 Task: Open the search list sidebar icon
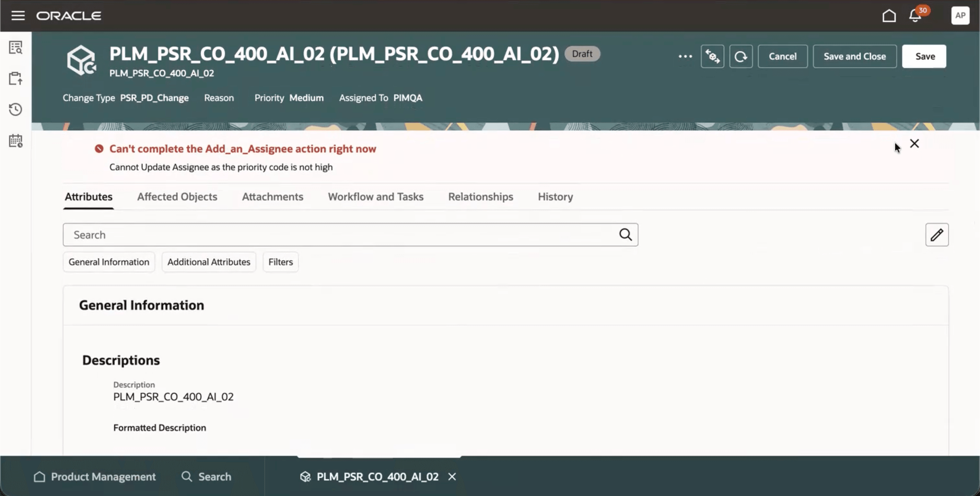(16, 48)
